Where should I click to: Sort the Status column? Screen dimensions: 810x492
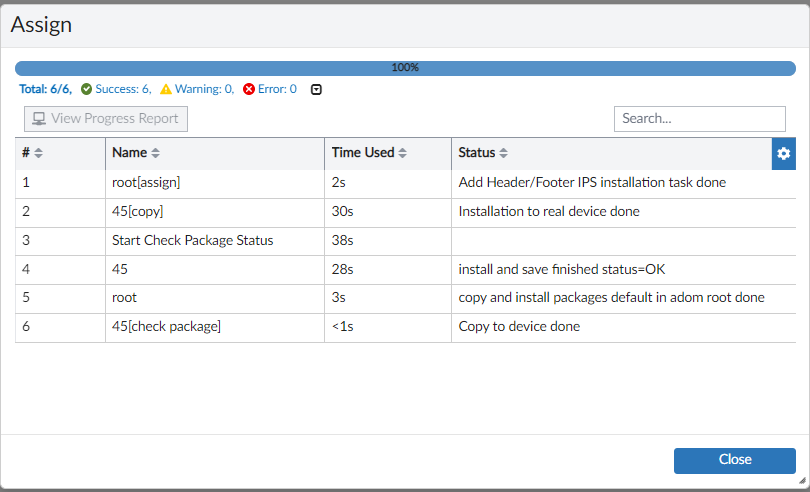click(503, 153)
